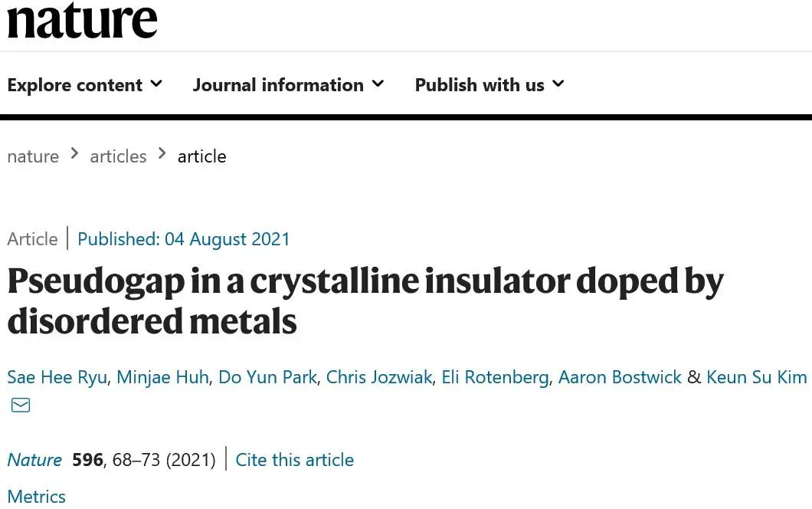The image size is (812, 509).
Task: Go to articles breadcrumb link
Action: tap(118, 156)
